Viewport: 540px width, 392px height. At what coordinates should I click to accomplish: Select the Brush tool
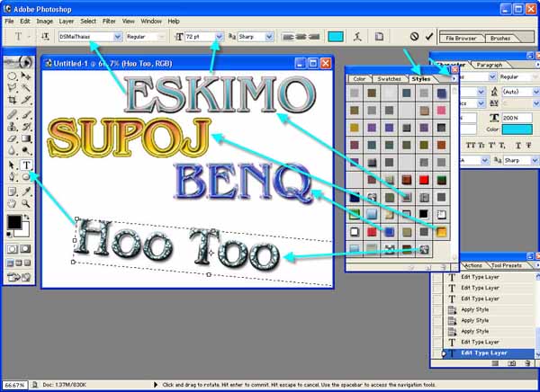(x=26, y=114)
